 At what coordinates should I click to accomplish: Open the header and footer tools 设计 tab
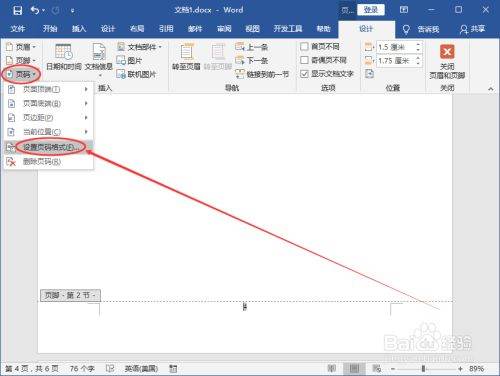[366, 29]
